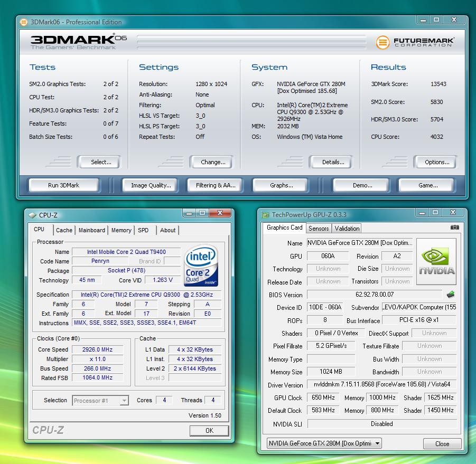Click the BIOS Version field 62.92.78.00.07

375,295
